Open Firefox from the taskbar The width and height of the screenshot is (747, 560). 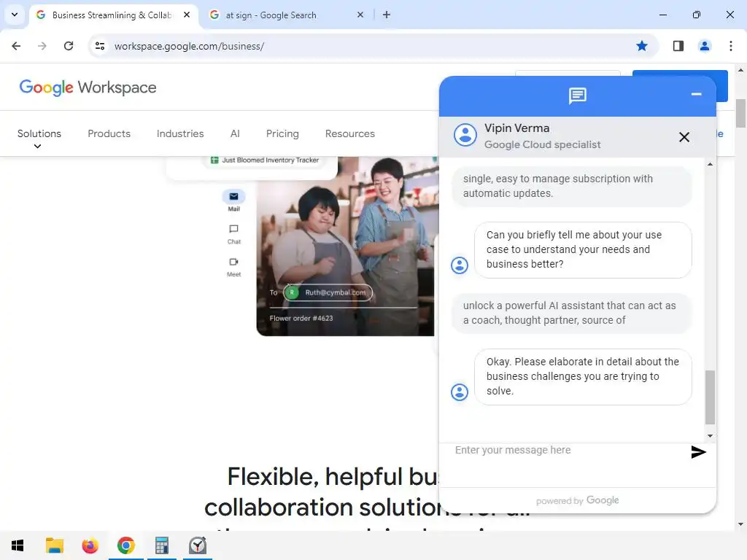(x=90, y=545)
